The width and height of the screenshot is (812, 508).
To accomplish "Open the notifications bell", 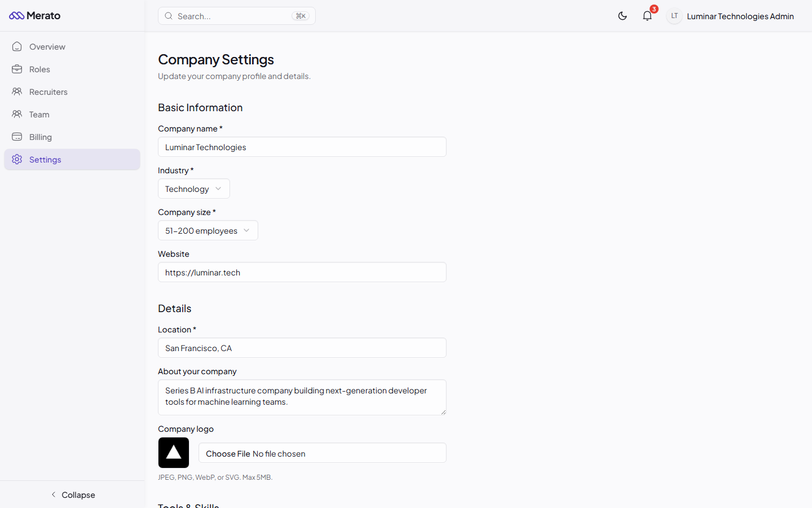I will click(x=647, y=16).
